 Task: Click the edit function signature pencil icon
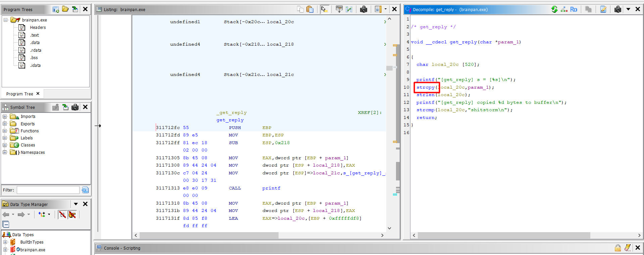coord(603,9)
